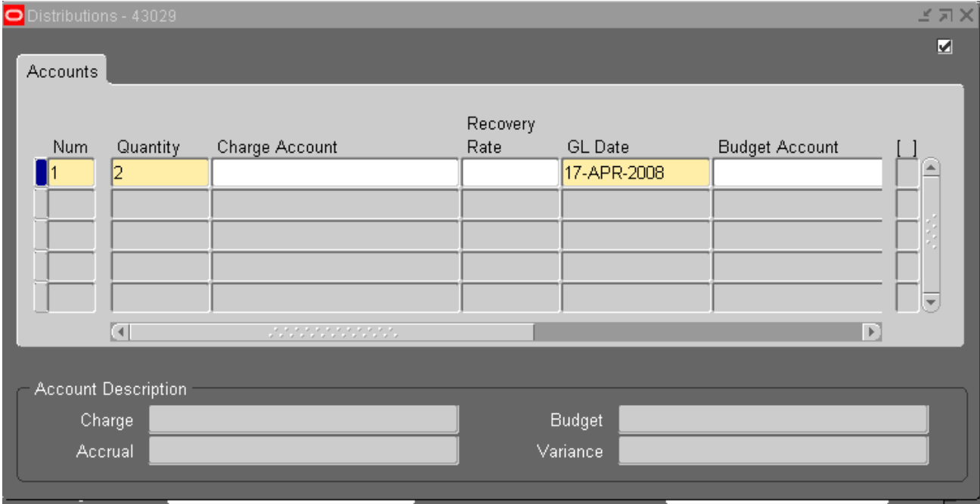The width and height of the screenshot is (980, 504).
Task: Click the Charge description field
Action: [x=303, y=420]
